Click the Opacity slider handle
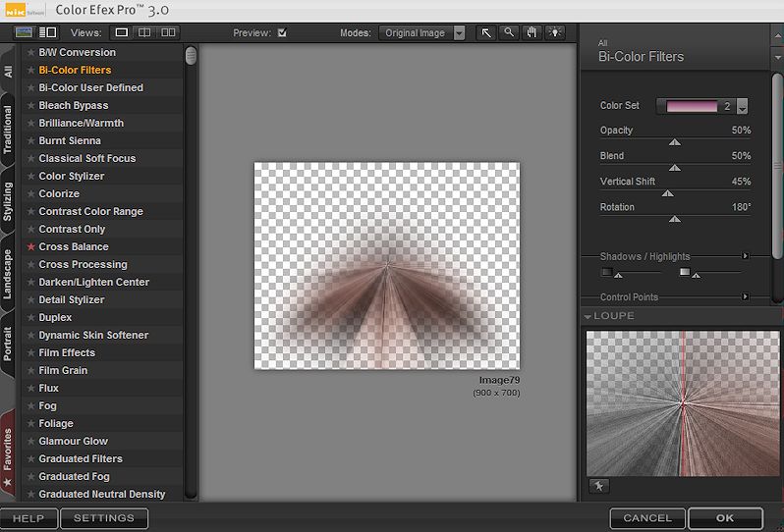 coord(674,142)
